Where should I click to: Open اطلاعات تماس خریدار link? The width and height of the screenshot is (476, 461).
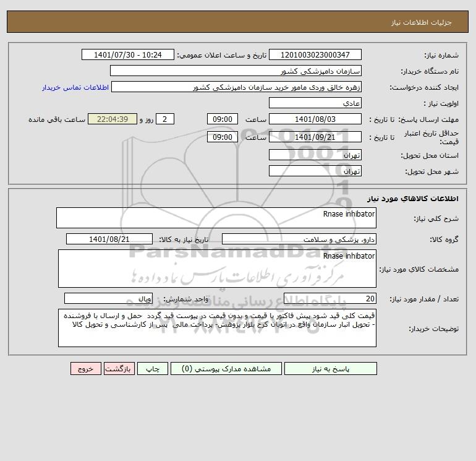tap(75, 87)
